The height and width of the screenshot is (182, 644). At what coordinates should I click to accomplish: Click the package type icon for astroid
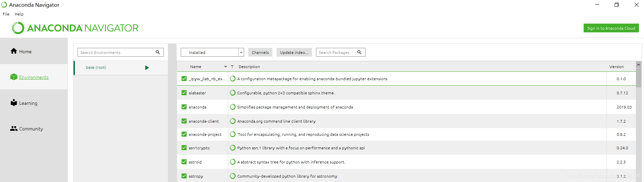point(233,162)
